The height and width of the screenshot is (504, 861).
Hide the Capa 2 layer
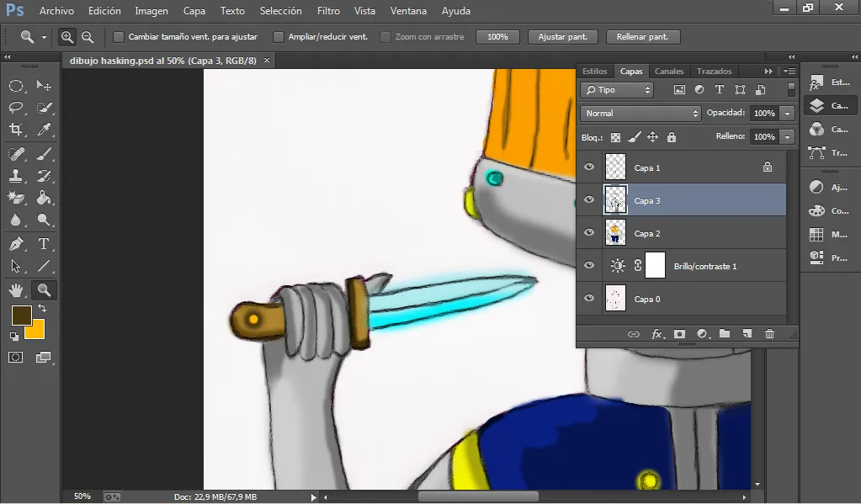point(589,233)
